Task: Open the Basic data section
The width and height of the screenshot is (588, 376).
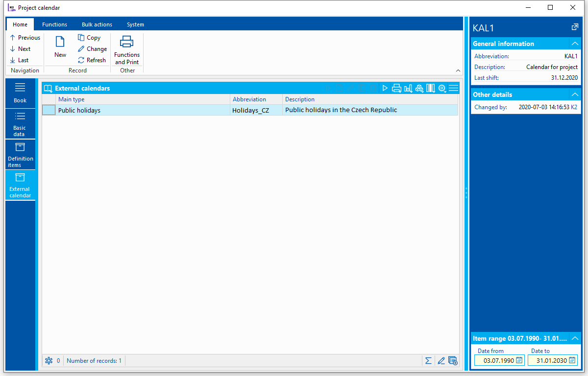Action: click(x=20, y=124)
